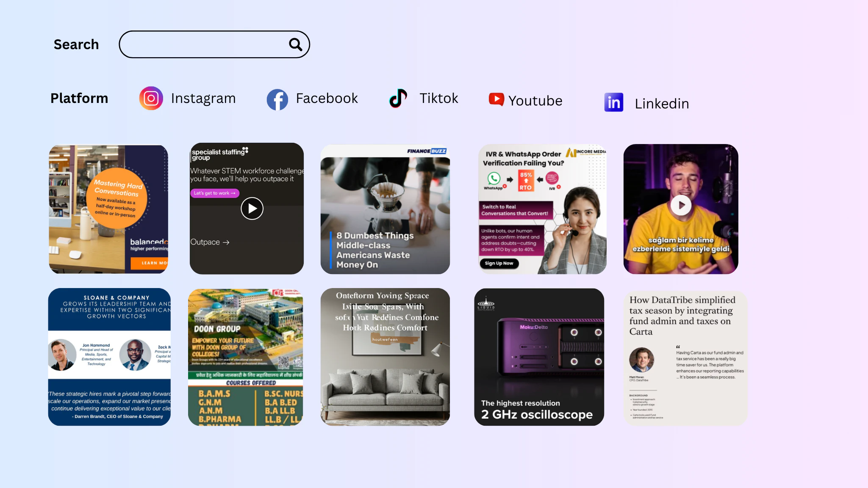The height and width of the screenshot is (488, 868).
Task: Open the grey sofa houtwefeen ad
Action: pyautogui.click(x=385, y=357)
